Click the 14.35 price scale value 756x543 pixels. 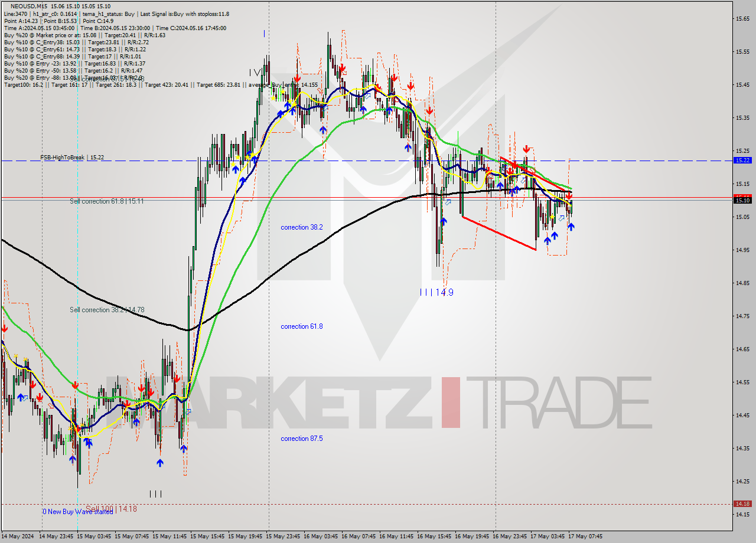pyautogui.click(x=742, y=448)
